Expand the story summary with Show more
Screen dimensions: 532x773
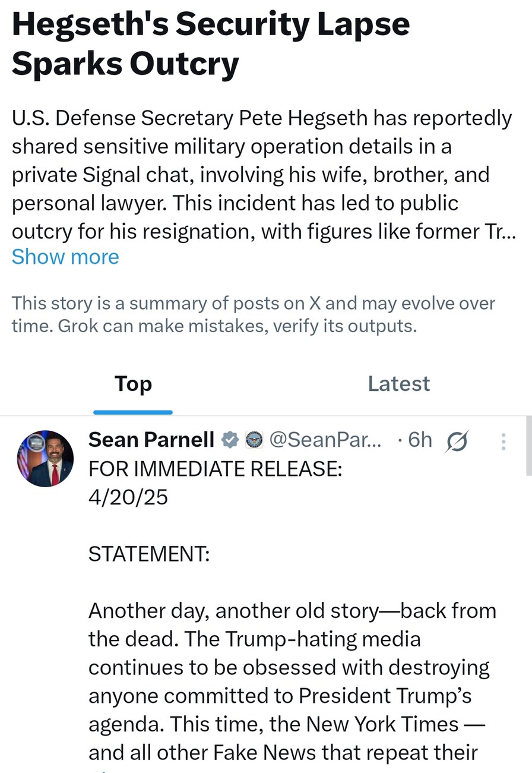coord(65,257)
